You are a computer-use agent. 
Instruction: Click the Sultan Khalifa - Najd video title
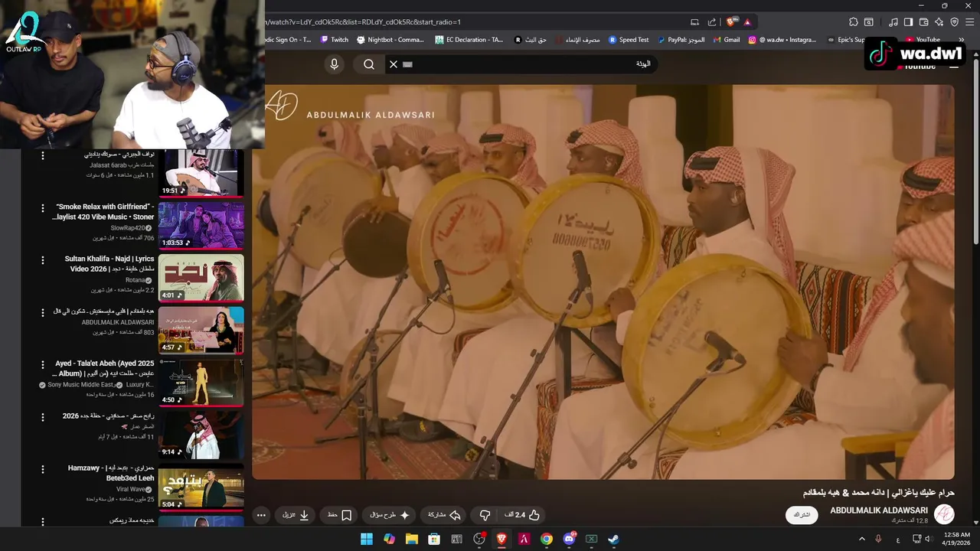[x=109, y=264]
